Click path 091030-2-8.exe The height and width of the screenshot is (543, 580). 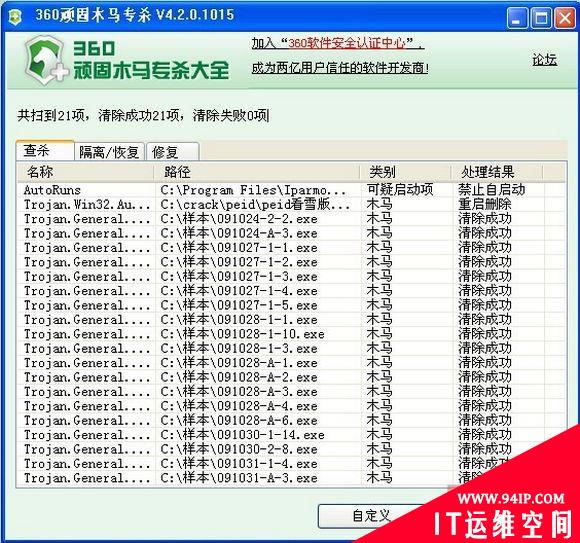(239, 450)
